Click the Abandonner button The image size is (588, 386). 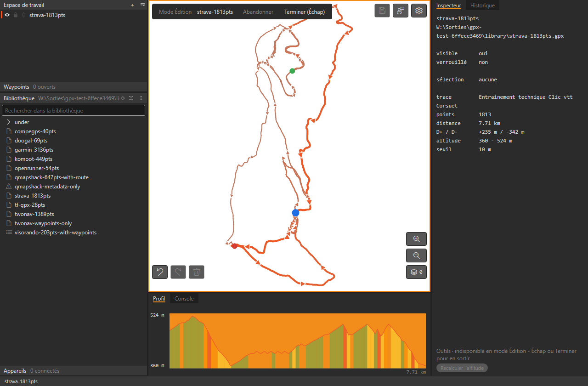tap(258, 12)
